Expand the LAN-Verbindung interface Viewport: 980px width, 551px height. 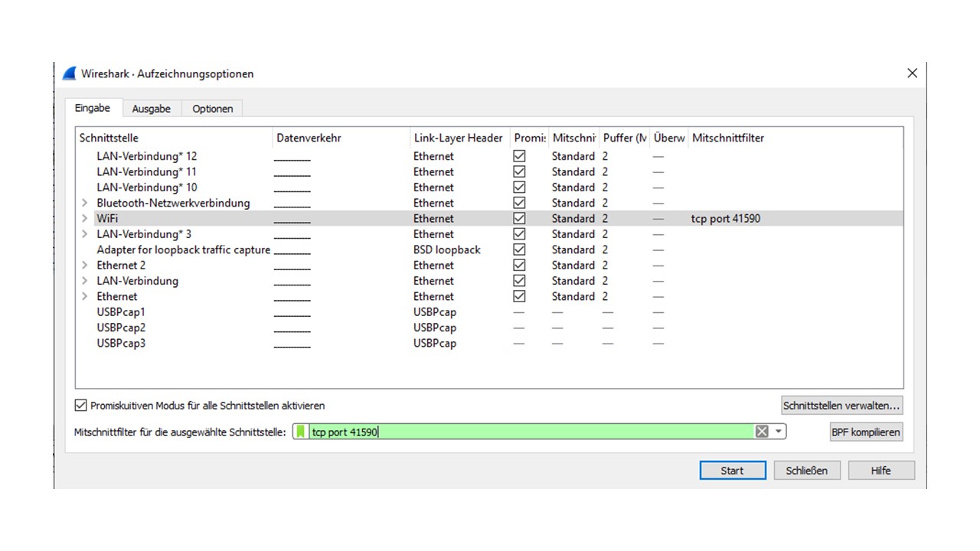point(85,281)
